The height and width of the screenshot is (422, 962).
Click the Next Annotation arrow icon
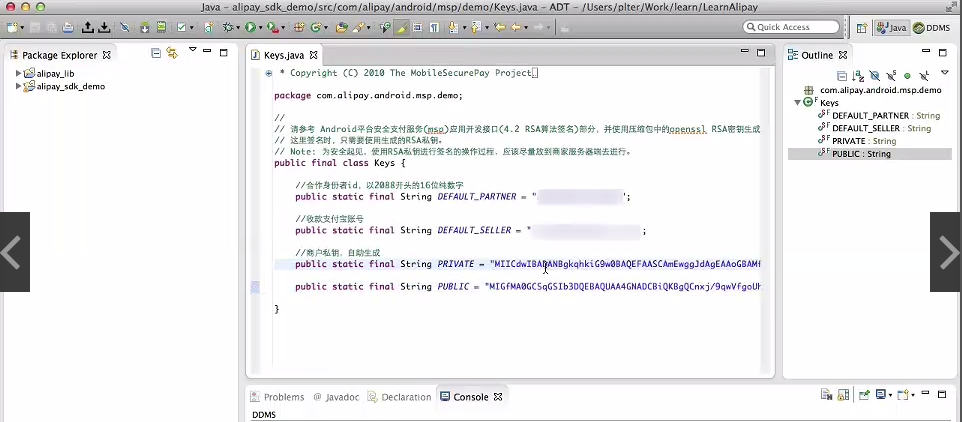click(453, 27)
